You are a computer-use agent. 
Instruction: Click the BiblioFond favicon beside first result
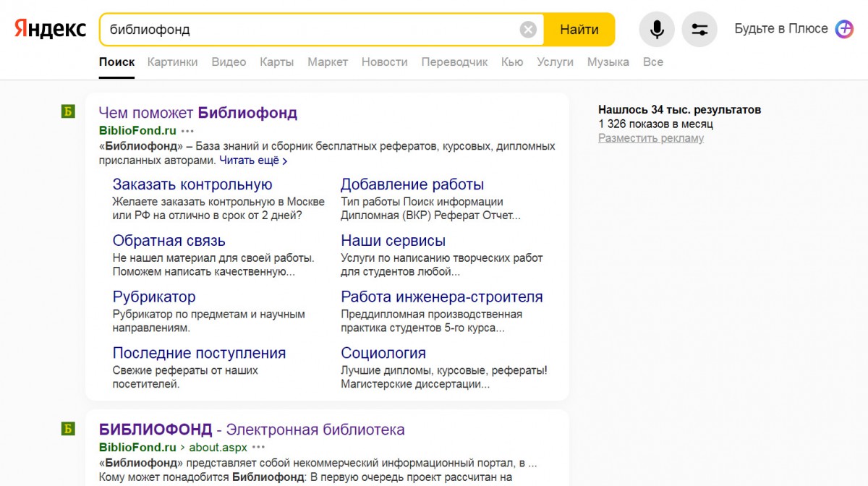click(68, 111)
